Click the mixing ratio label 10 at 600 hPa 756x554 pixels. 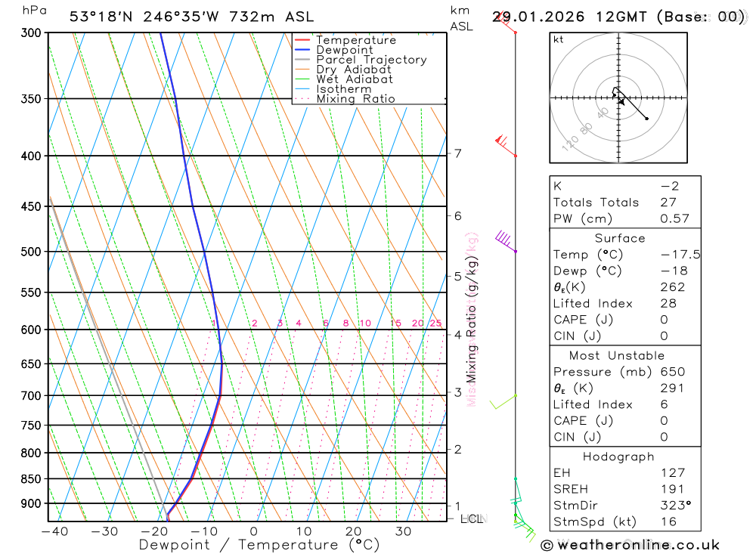tap(365, 323)
